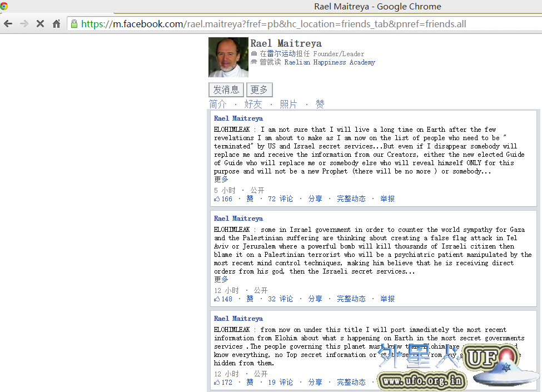Open the 32 评论 comments link
Viewport: 542px width, 392px height.
[x=280, y=299]
